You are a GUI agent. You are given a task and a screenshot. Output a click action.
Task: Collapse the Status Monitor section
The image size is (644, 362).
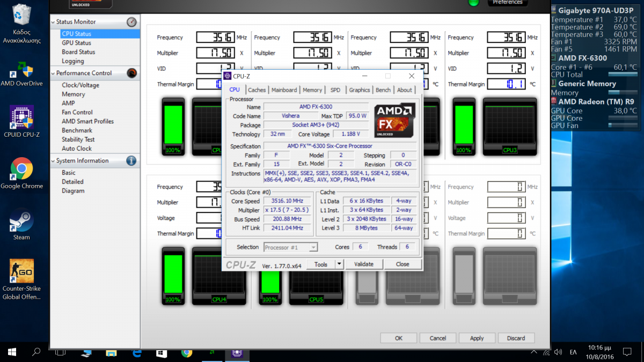(x=53, y=22)
